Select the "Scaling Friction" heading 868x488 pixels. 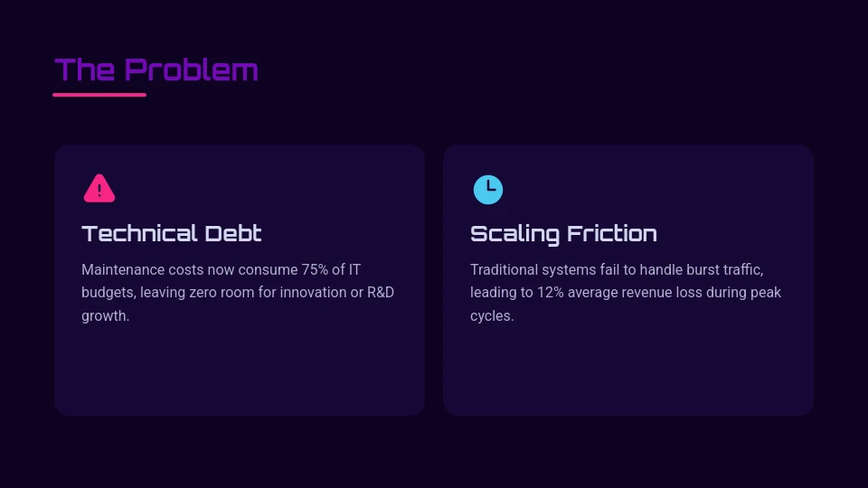tap(563, 233)
